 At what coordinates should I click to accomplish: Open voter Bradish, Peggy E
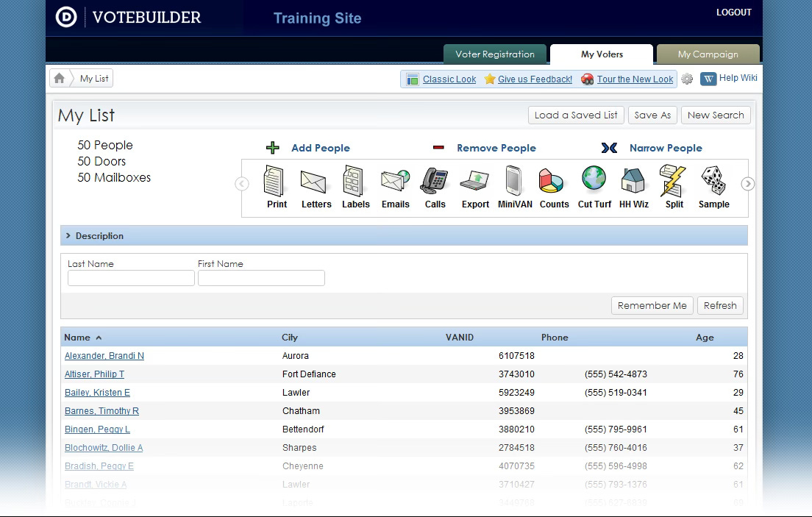click(x=99, y=466)
